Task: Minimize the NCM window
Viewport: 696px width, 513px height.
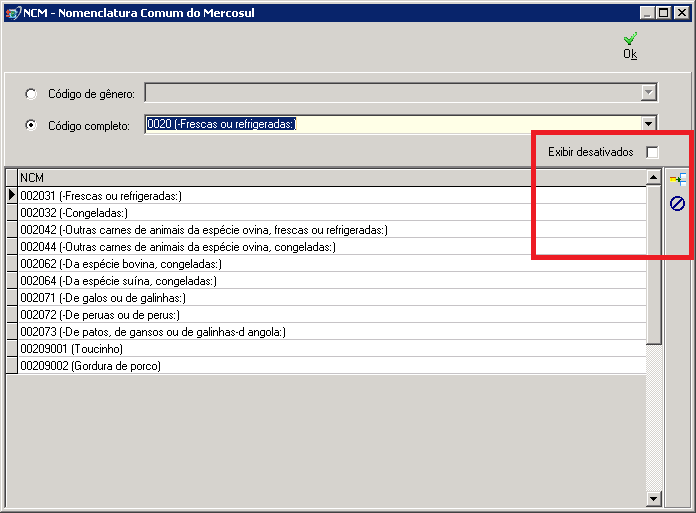Action: coord(647,13)
